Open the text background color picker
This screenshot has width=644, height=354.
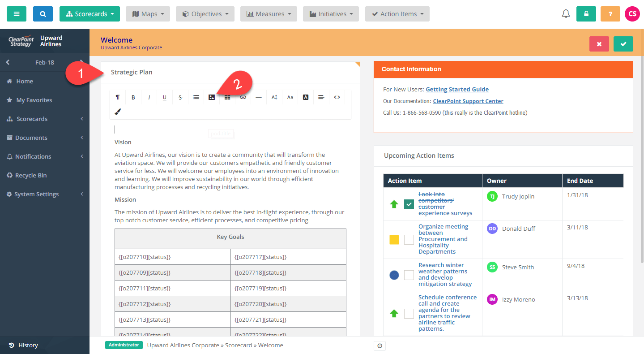point(306,97)
